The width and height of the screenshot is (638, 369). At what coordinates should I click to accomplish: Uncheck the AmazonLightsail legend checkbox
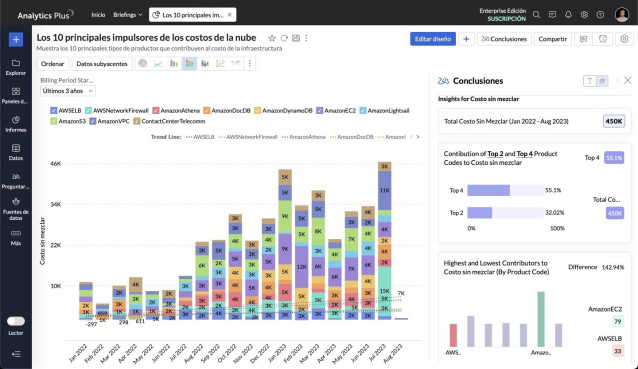click(x=363, y=111)
